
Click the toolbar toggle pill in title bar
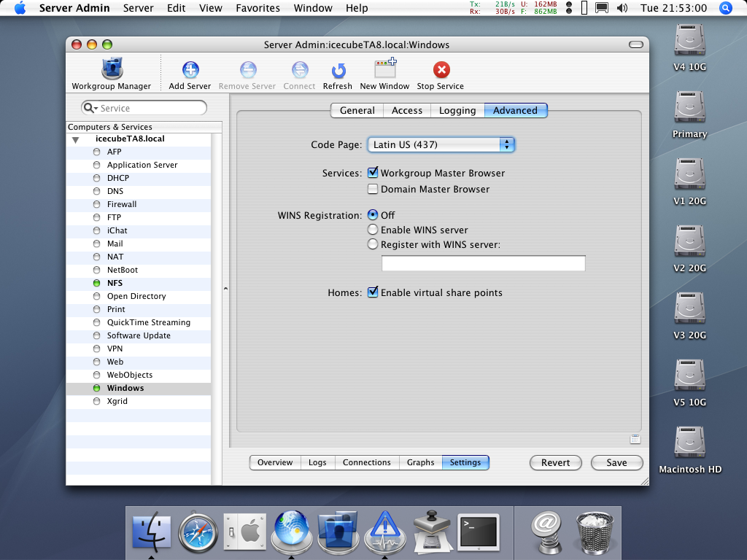pyautogui.click(x=636, y=44)
